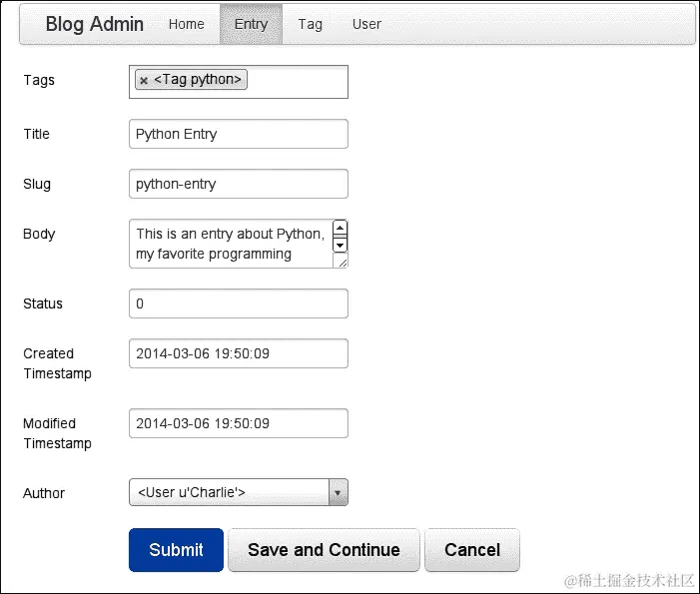Cancel editing the entry

click(x=472, y=550)
